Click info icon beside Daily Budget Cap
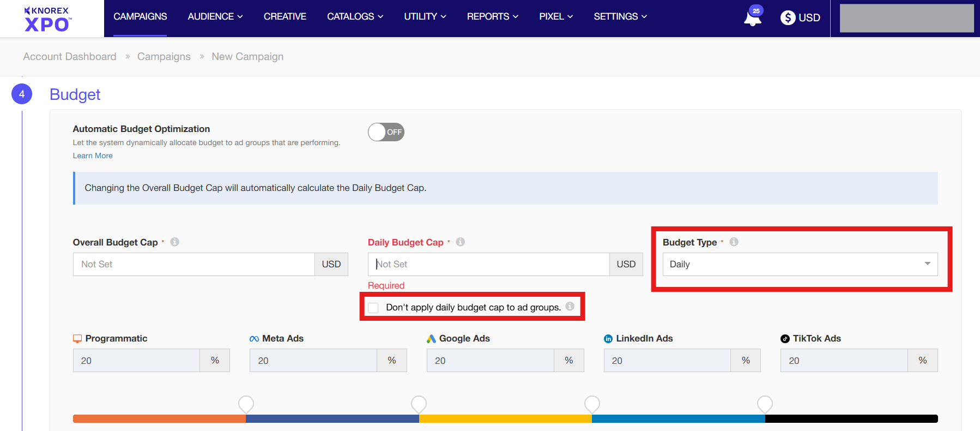Image resolution: width=980 pixels, height=431 pixels. [x=460, y=242]
